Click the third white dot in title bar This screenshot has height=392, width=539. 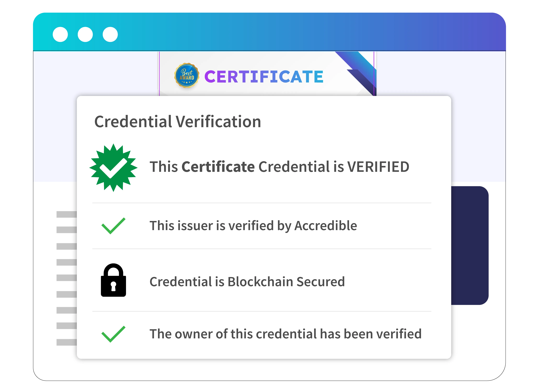coord(110,35)
